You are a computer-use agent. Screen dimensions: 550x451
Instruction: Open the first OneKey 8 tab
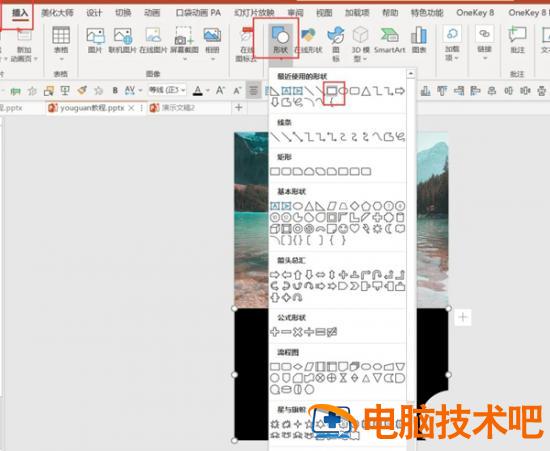[475, 13]
